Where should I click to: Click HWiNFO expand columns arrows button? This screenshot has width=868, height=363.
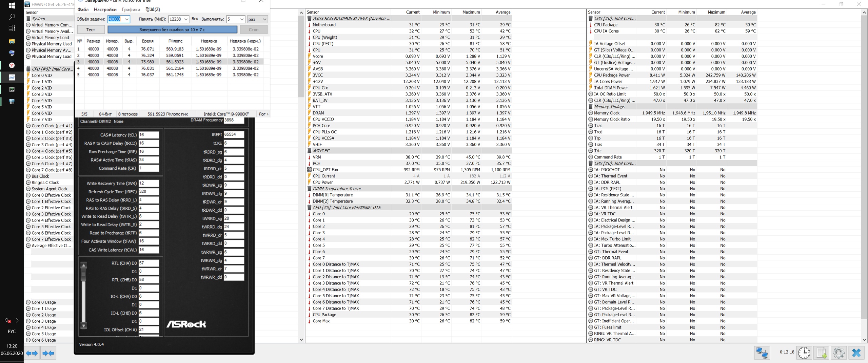click(32, 353)
